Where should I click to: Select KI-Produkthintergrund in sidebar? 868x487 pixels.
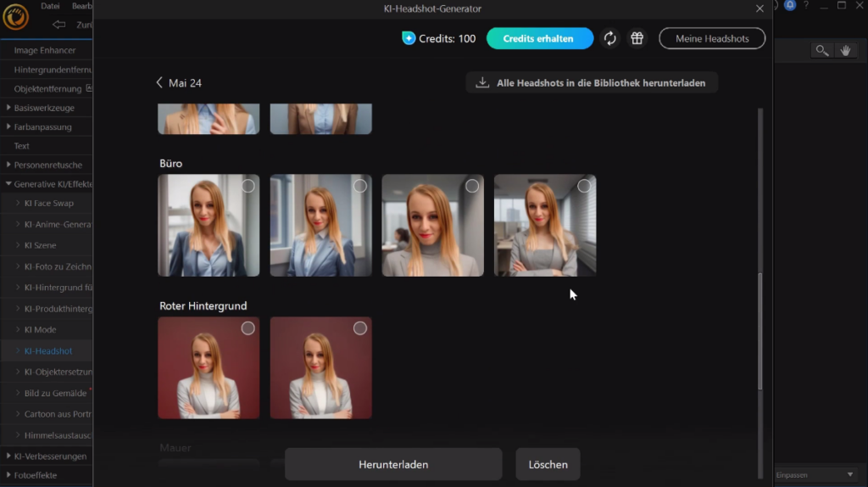coord(58,308)
